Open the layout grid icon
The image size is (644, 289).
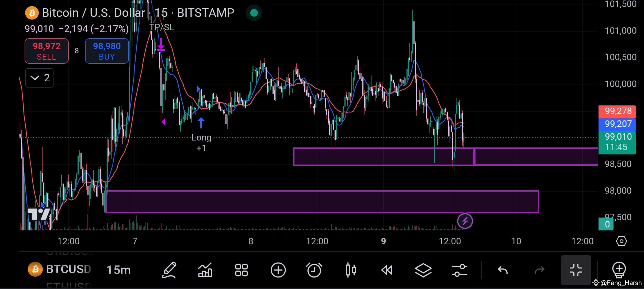[x=241, y=270]
